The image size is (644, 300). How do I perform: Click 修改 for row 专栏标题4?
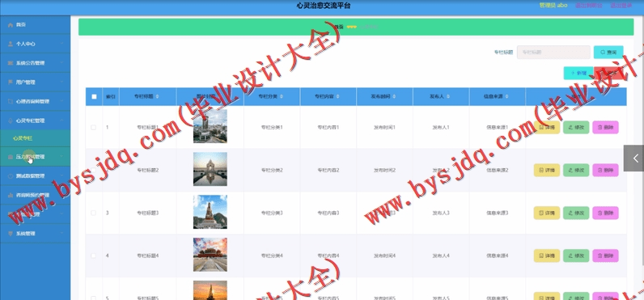[576, 256]
